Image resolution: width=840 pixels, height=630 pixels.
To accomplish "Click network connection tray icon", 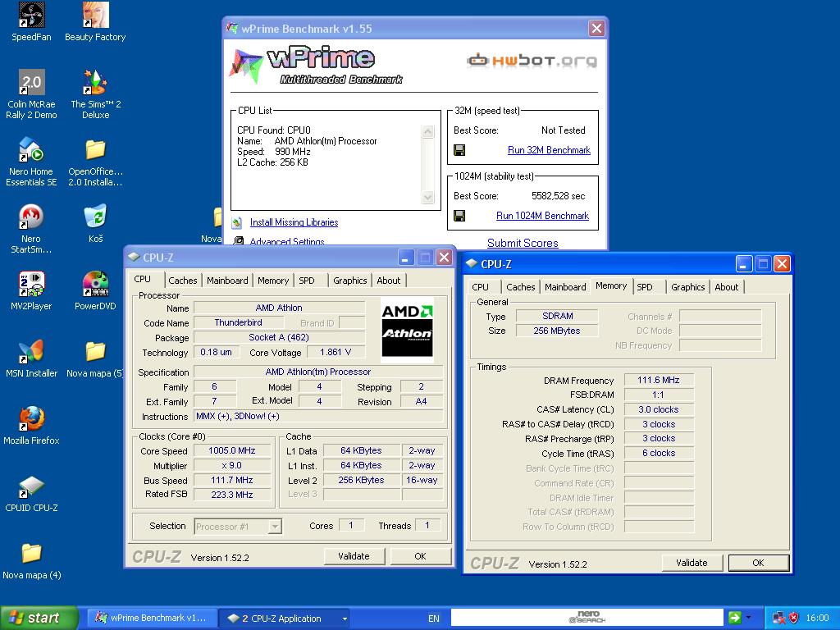I will pyautogui.click(x=779, y=619).
